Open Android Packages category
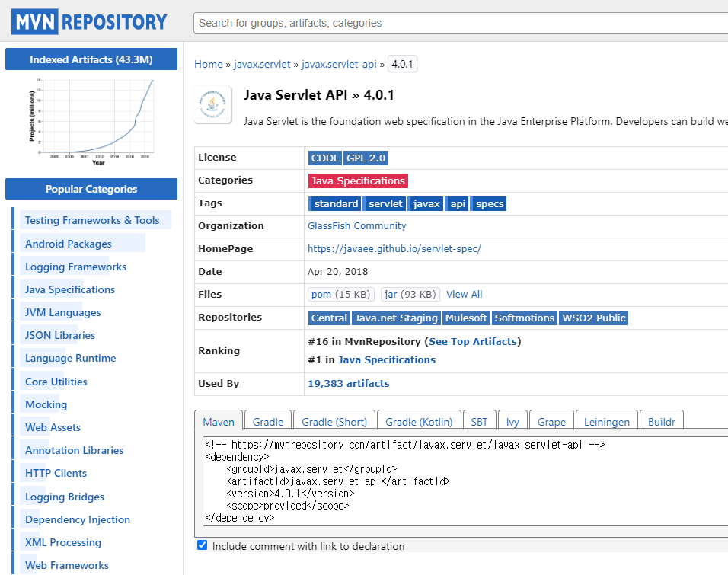The width and height of the screenshot is (728, 575). 69,244
